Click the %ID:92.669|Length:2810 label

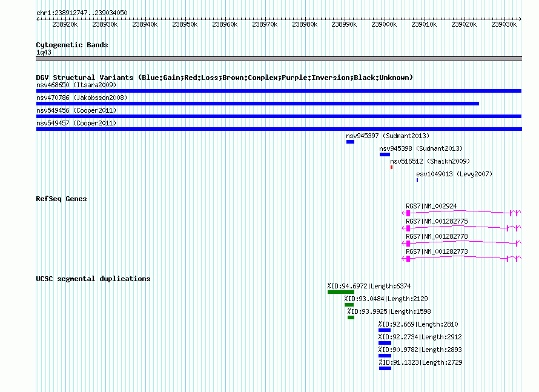click(x=418, y=324)
